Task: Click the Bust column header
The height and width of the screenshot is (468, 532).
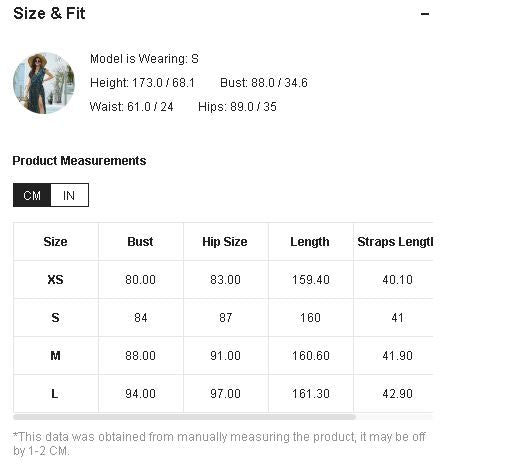Action: 140,242
